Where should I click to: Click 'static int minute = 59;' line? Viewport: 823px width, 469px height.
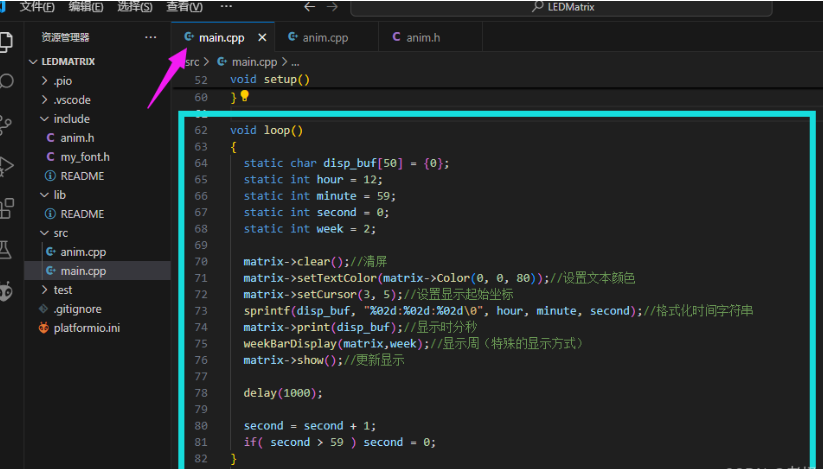[320, 196]
